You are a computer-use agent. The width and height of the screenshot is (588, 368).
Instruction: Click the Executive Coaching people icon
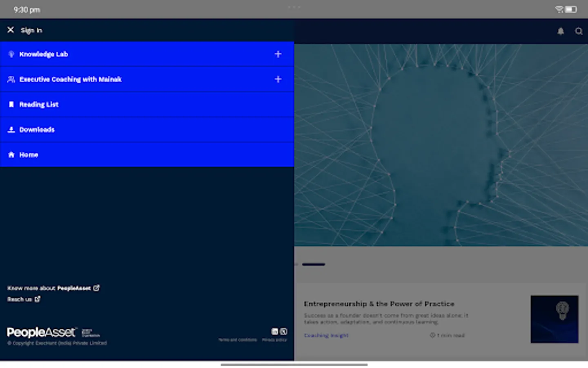[11, 79]
